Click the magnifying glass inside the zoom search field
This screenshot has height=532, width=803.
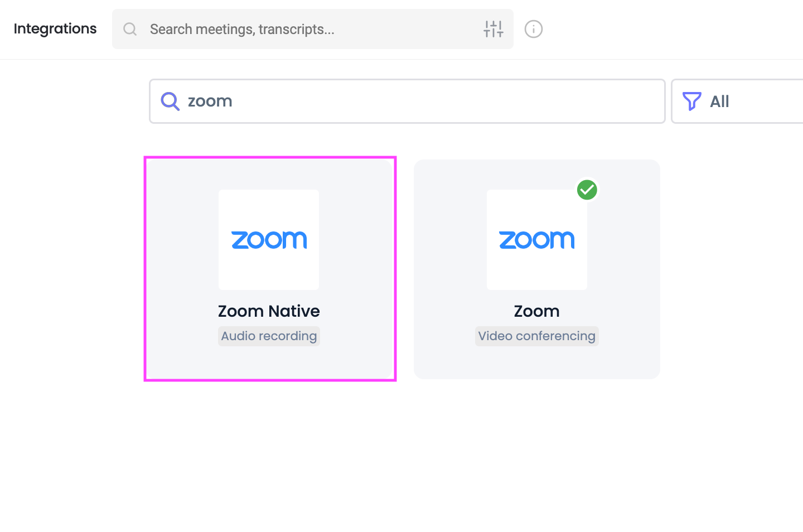[170, 101]
